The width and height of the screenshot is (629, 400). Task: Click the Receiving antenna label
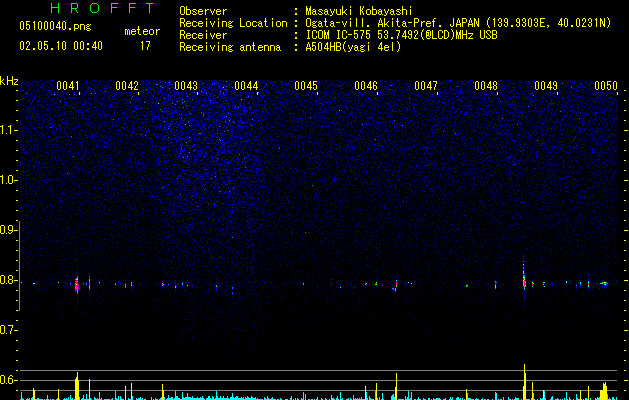[230, 47]
